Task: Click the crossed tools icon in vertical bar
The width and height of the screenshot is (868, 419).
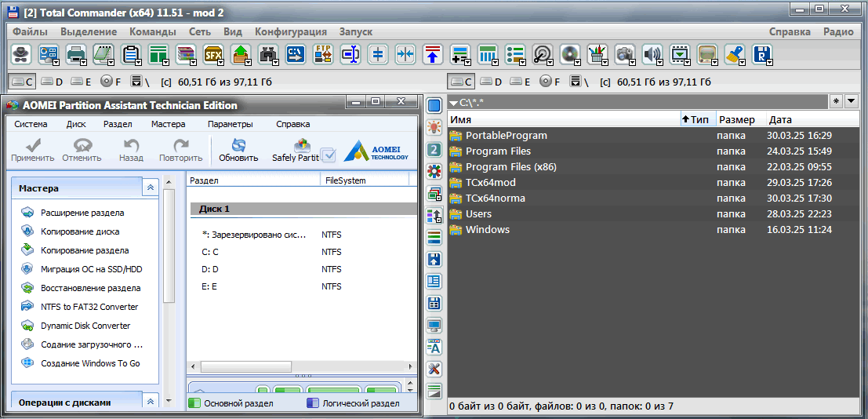Action: coord(434,369)
